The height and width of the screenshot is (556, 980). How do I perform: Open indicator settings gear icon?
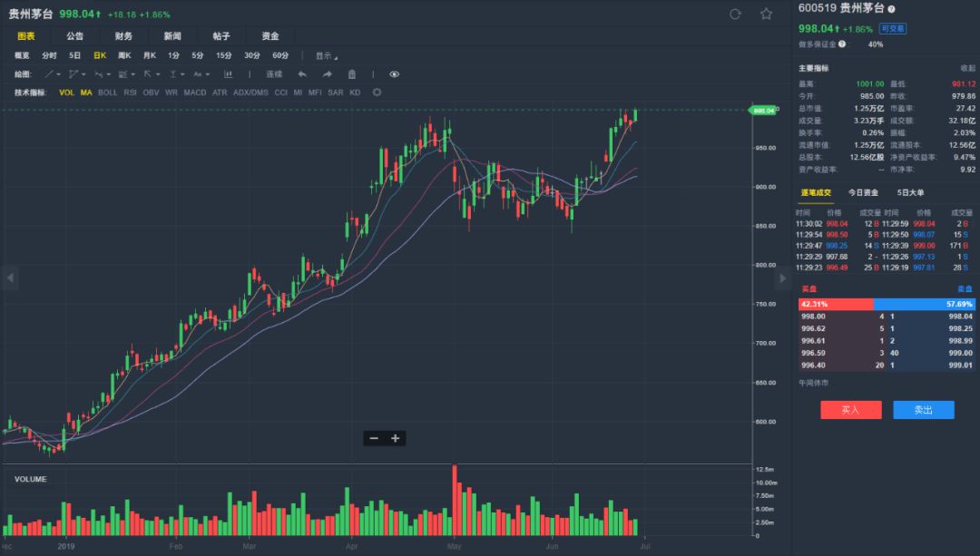[377, 93]
